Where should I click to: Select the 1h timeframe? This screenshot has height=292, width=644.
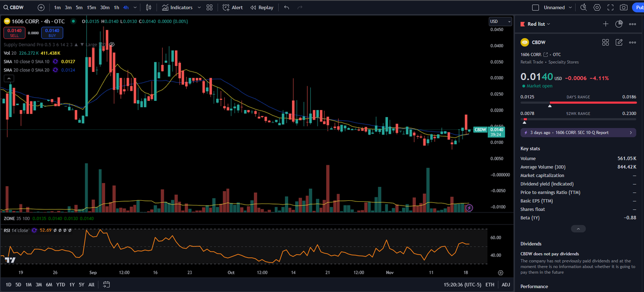tap(116, 8)
